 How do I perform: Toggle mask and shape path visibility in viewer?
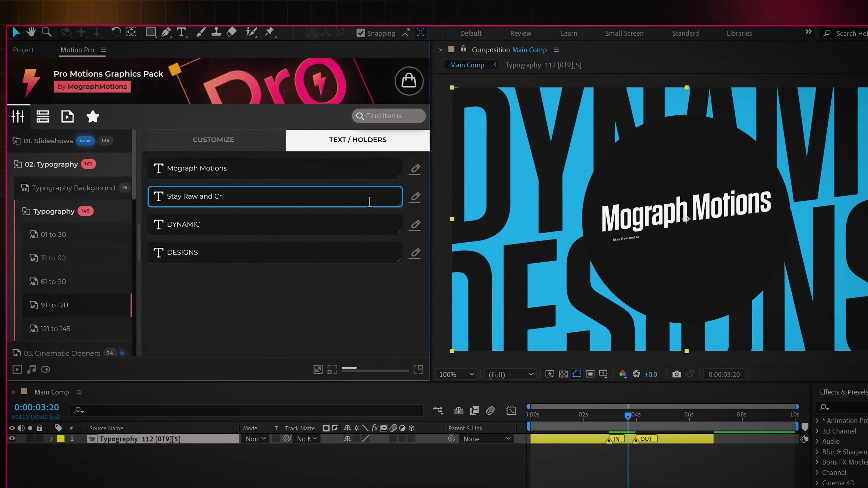tap(577, 374)
